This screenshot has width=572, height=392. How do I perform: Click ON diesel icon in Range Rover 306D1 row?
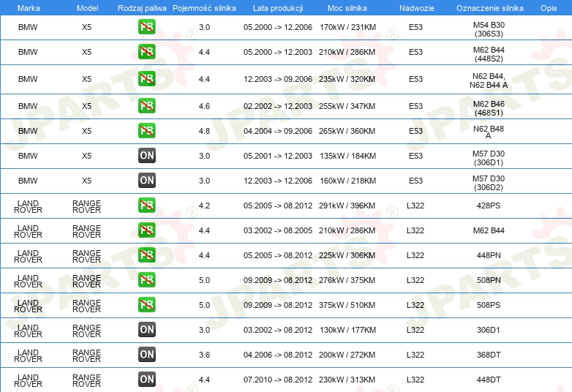[146, 329]
